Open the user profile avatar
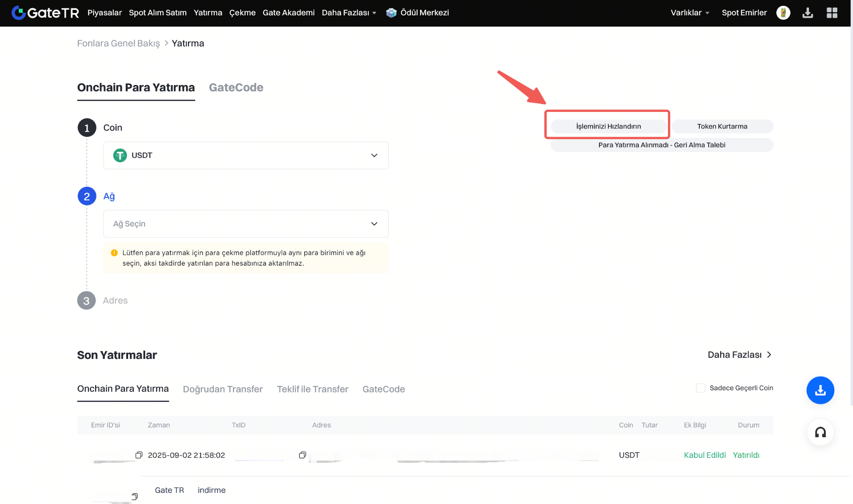 (x=783, y=13)
